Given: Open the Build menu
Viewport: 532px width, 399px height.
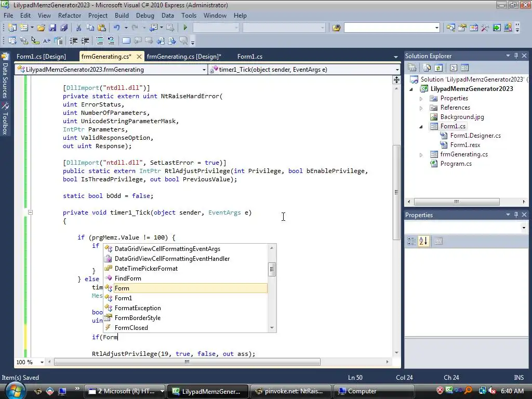Looking at the screenshot, I should click(122, 16).
